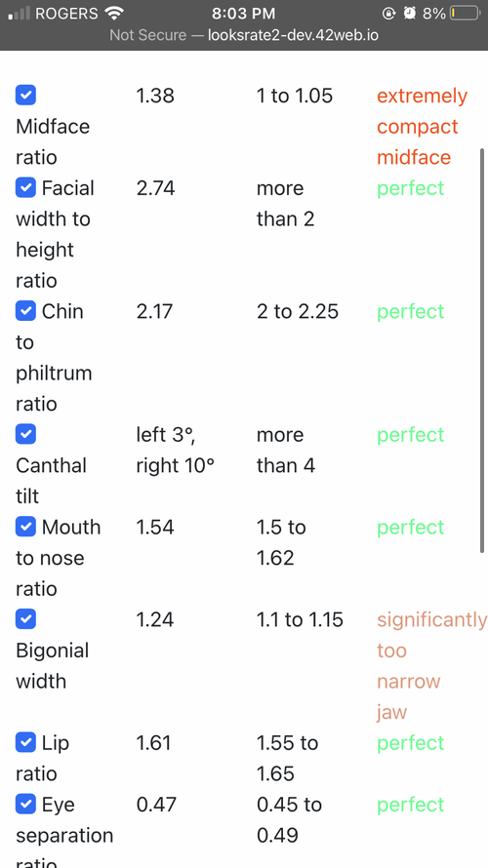This screenshot has height=868, width=488.
Task: Uncheck the Eye separation ratio checkbox
Action: [25, 804]
